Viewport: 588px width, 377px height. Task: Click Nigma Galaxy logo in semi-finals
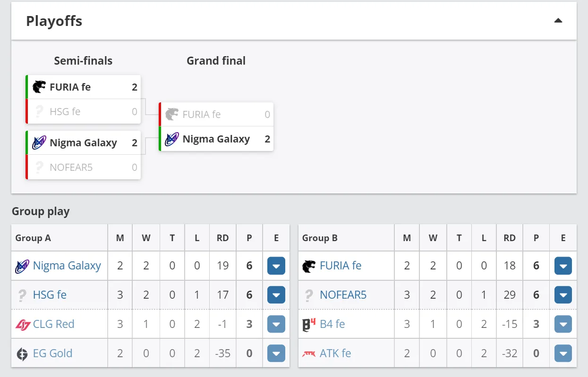[x=39, y=142]
